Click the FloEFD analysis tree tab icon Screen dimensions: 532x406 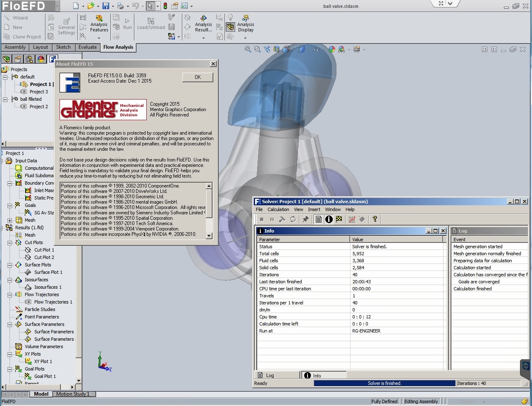point(52,59)
